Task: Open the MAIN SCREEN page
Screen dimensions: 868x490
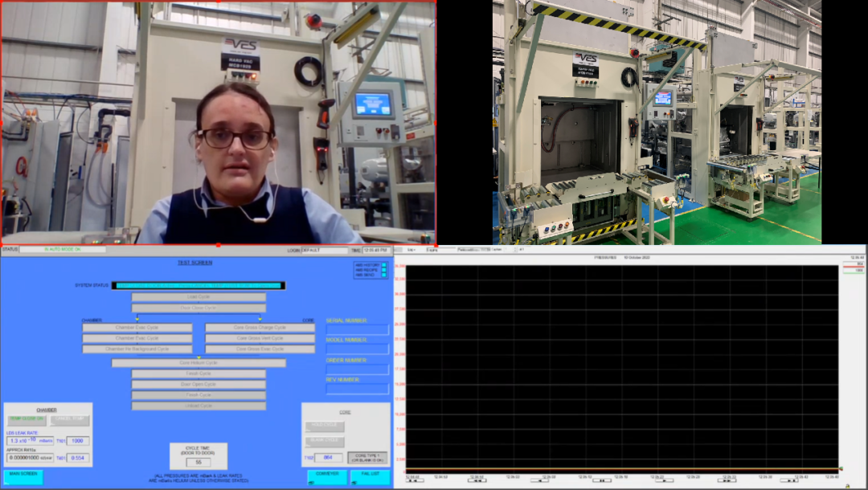Action: tap(23, 476)
